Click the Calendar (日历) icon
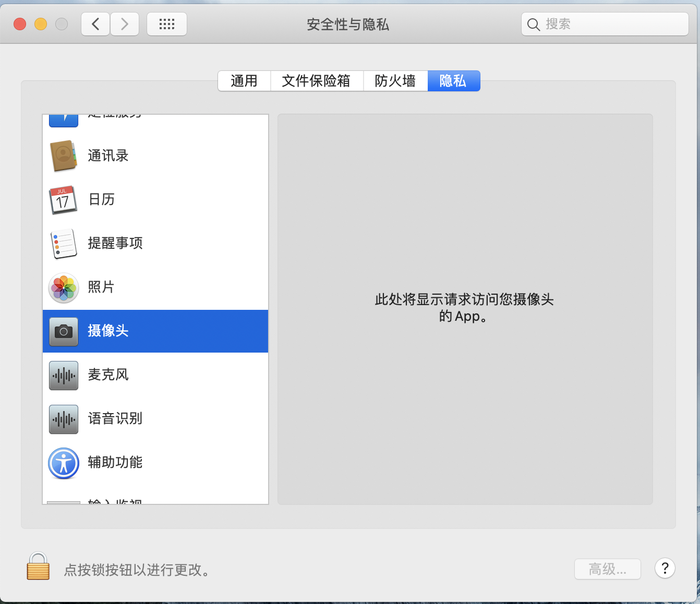This screenshot has width=700, height=604. click(x=64, y=200)
